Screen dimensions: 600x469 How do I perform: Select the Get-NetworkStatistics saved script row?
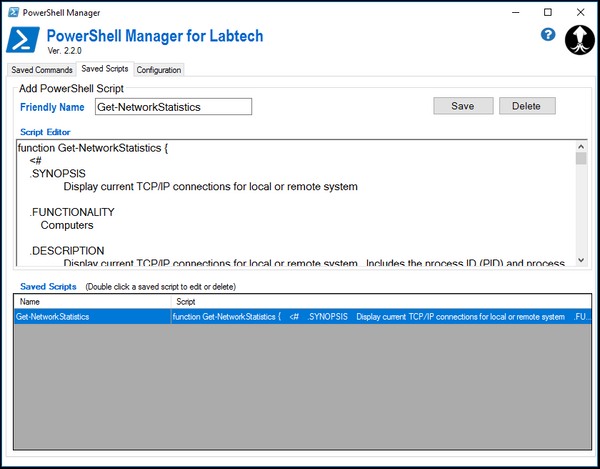click(303, 317)
